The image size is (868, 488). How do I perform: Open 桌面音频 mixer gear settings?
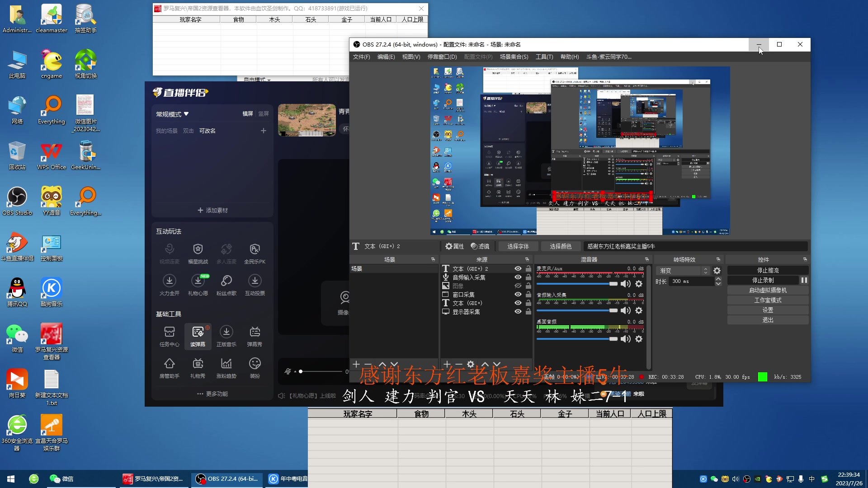pyautogui.click(x=639, y=339)
